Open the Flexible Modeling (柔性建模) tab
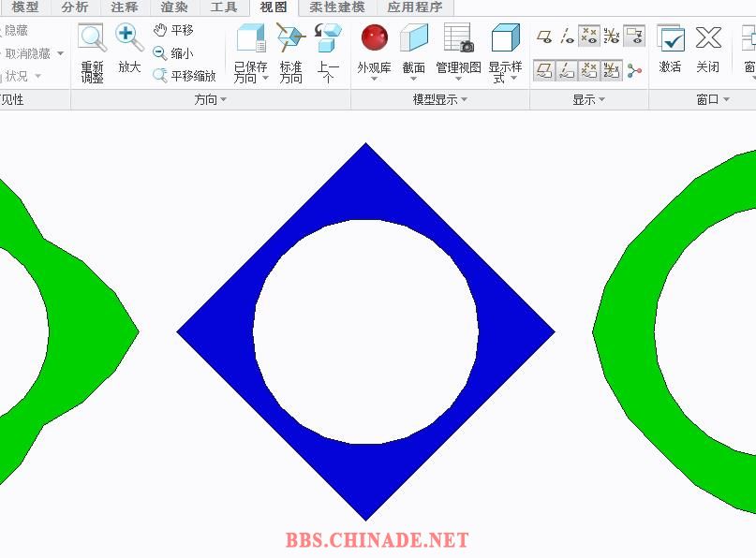Viewport: 756px width, 558px height. 336,7
